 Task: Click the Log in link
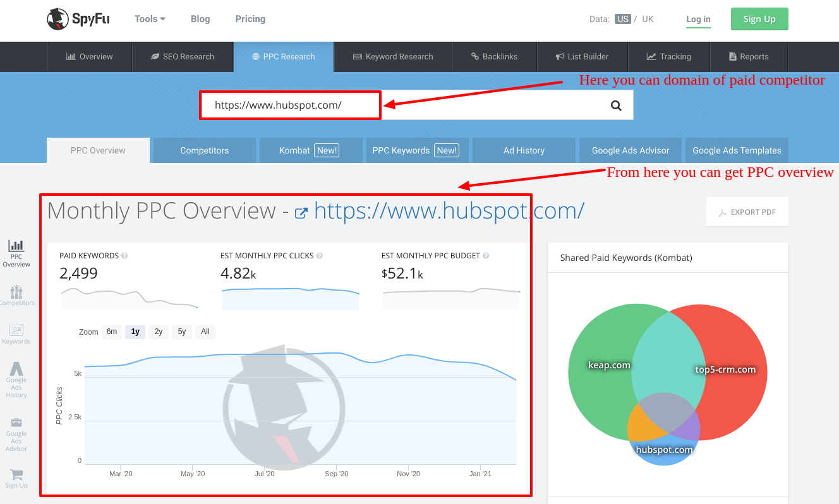pyautogui.click(x=698, y=20)
